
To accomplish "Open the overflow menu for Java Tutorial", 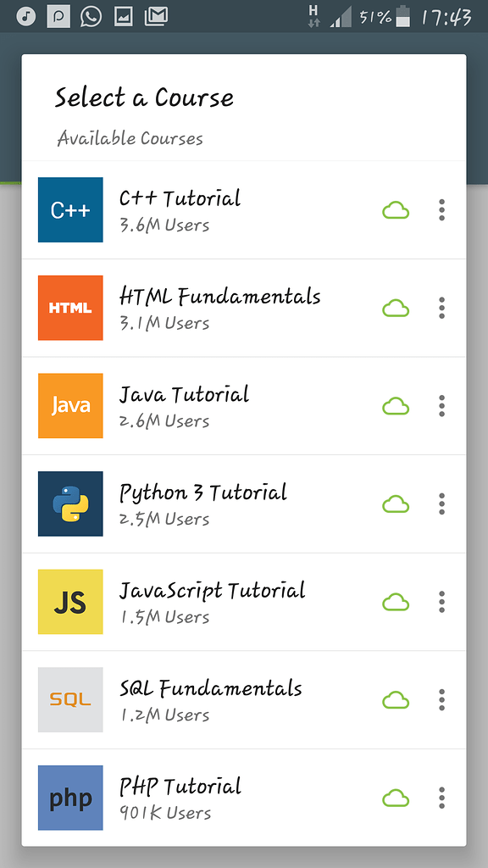I will (441, 406).
